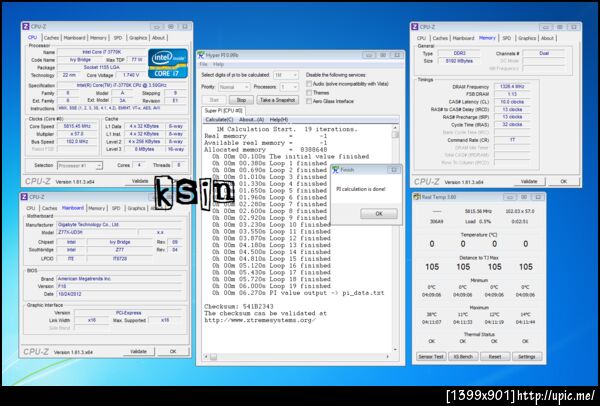Viewport: 600px width, 406px height.
Task: Open Graphics tab in the CPU-Z Memory window
Action: pyautogui.click(x=527, y=38)
